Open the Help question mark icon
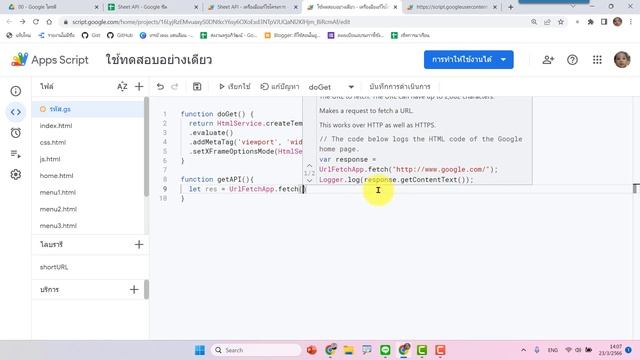Screen dimensions: 640x360 [x=572, y=60]
